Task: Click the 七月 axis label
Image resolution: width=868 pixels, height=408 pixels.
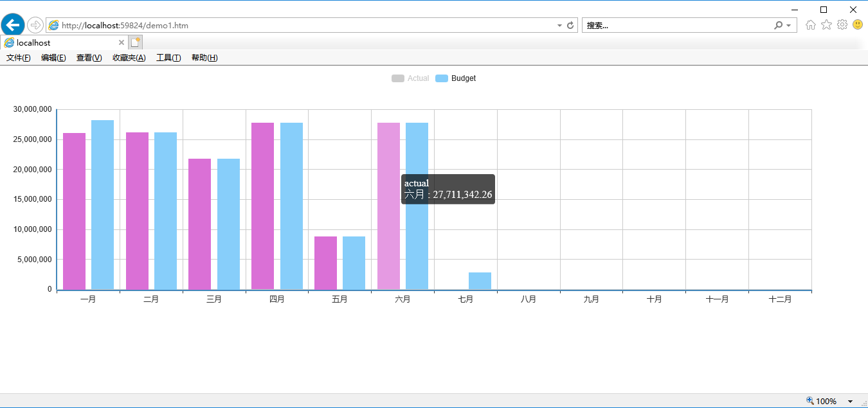Action: tap(466, 299)
